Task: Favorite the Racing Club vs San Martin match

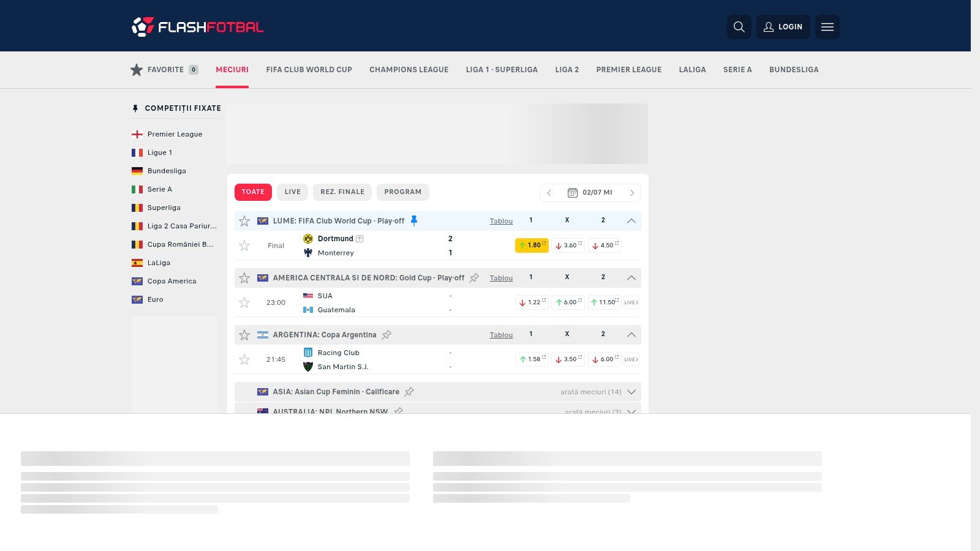Action: 244,359
